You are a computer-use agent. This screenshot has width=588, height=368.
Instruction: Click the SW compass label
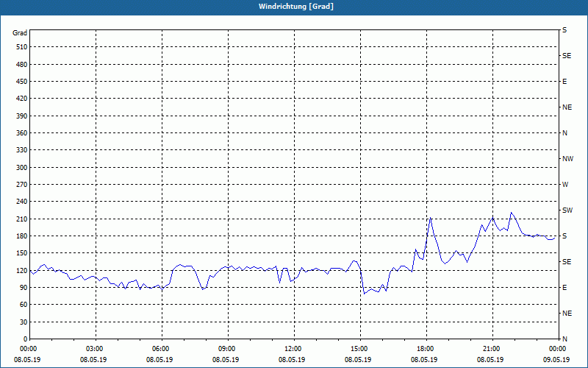[567, 210]
